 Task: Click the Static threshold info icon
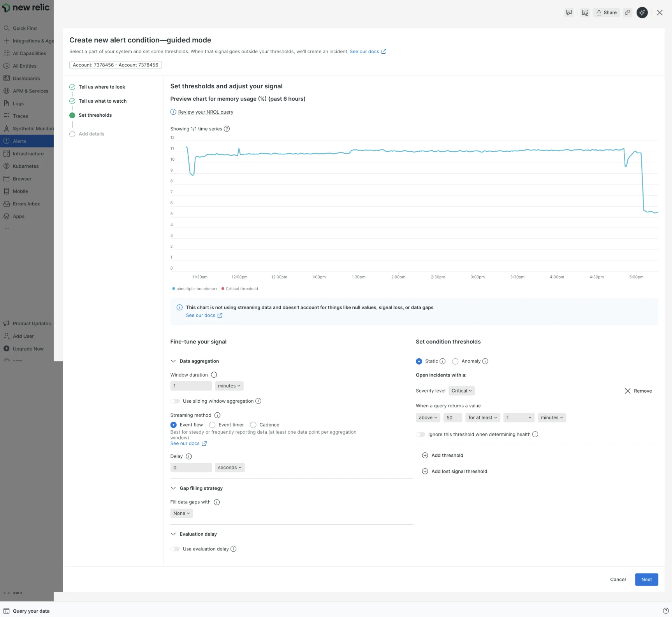tap(442, 361)
